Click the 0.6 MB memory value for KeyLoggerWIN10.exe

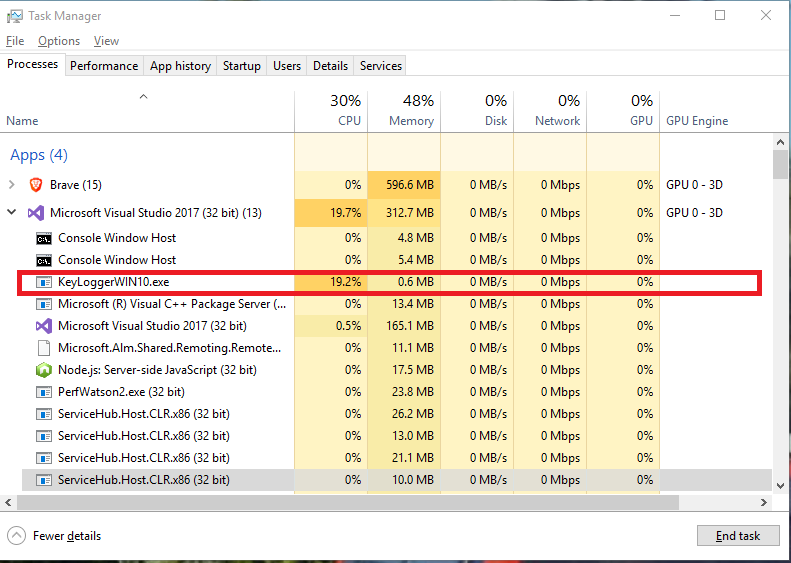[416, 282]
